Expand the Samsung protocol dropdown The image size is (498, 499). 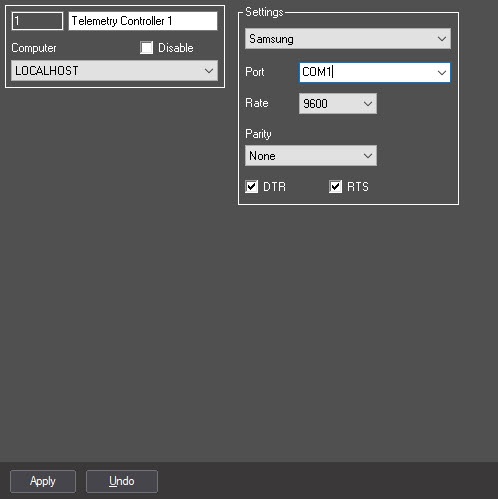click(x=348, y=39)
